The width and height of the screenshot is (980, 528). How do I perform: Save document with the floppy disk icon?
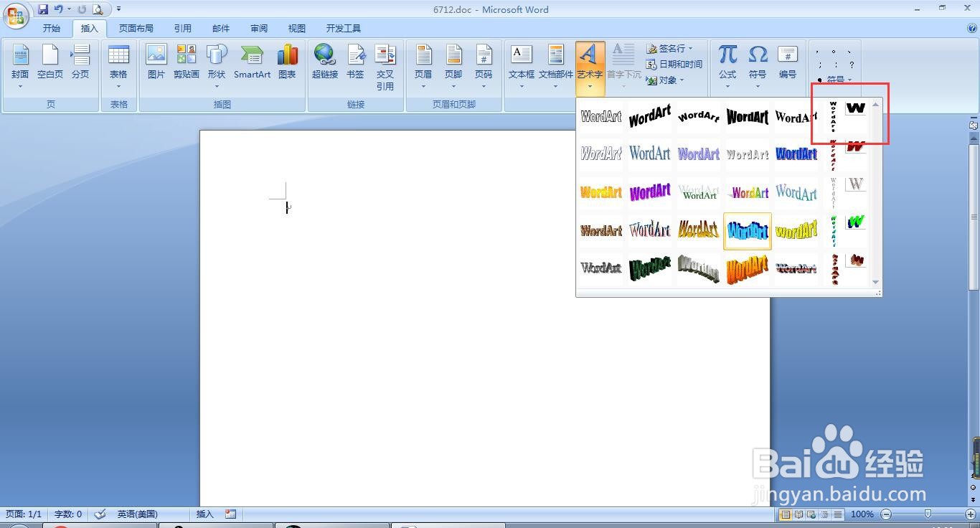(43, 9)
